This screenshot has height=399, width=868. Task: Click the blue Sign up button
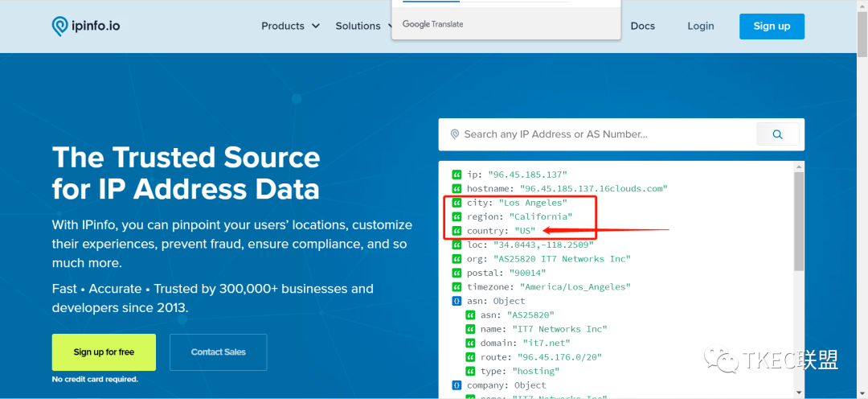(772, 26)
